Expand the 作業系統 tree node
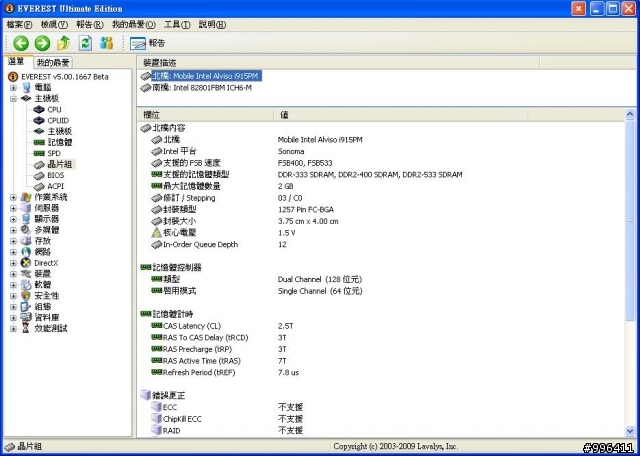 pos(13,197)
